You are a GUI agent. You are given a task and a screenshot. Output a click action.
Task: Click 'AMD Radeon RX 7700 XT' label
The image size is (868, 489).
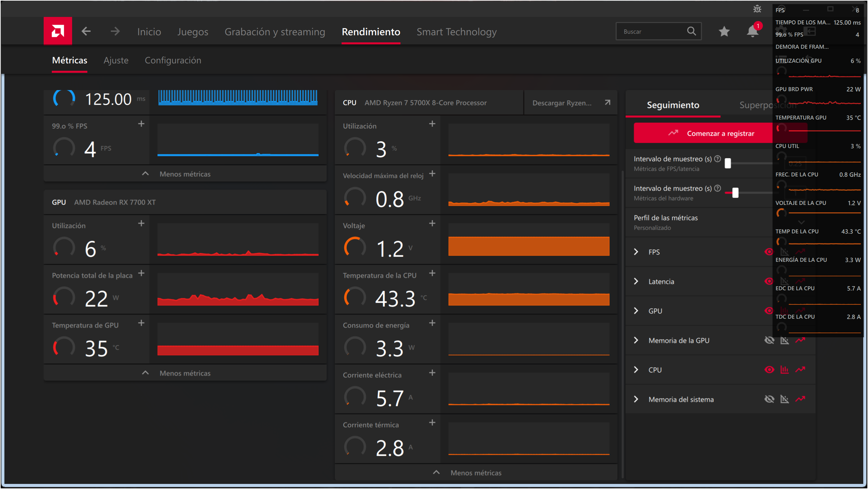point(115,202)
